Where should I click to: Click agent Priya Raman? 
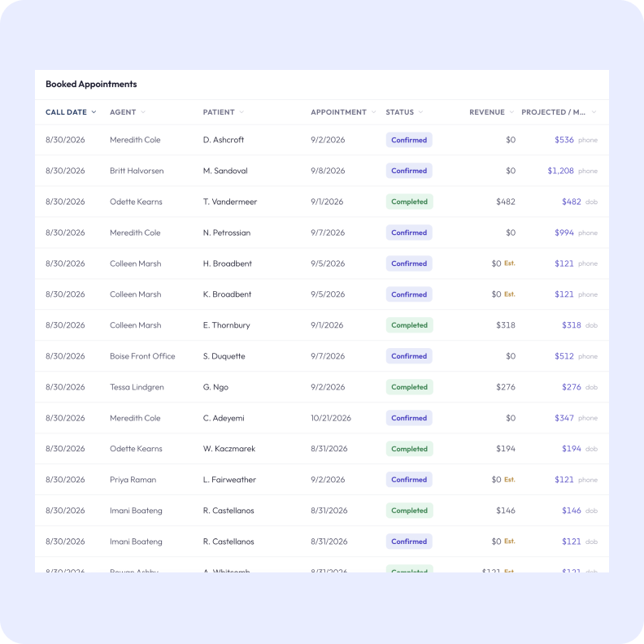point(133,480)
